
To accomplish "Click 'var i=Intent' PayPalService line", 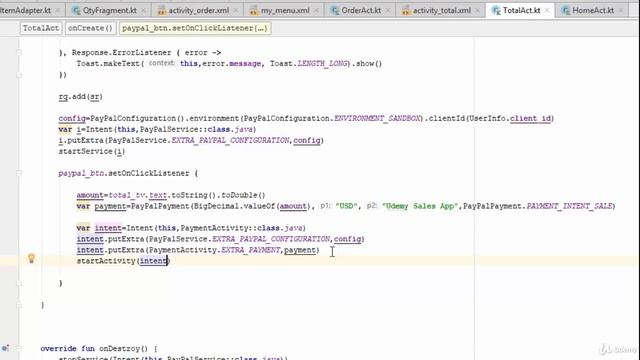I will pyautogui.click(x=158, y=129).
